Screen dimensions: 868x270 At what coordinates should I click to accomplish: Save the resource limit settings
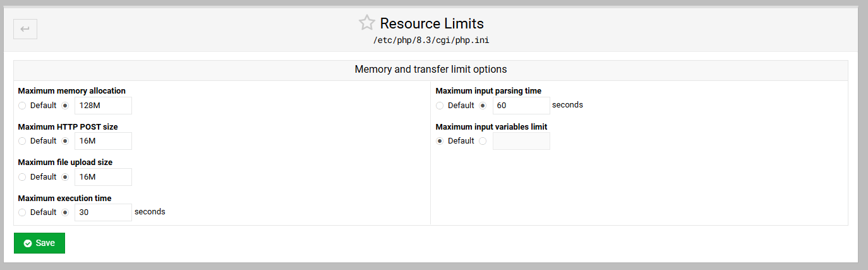[x=39, y=243]
